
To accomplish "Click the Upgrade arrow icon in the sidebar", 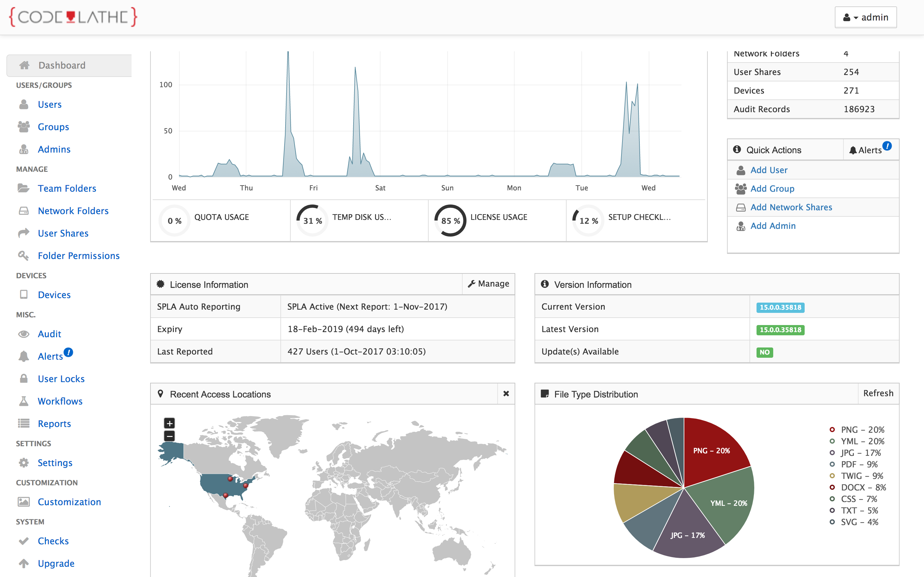I will click(x=24, y=563).
